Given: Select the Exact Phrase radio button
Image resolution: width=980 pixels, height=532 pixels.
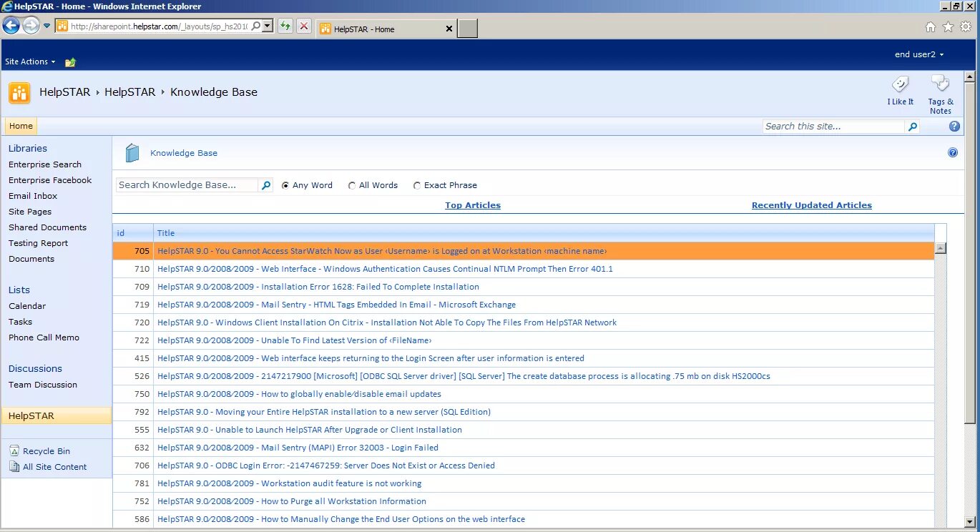Looking at the screenshot, I should click(417, 185).
